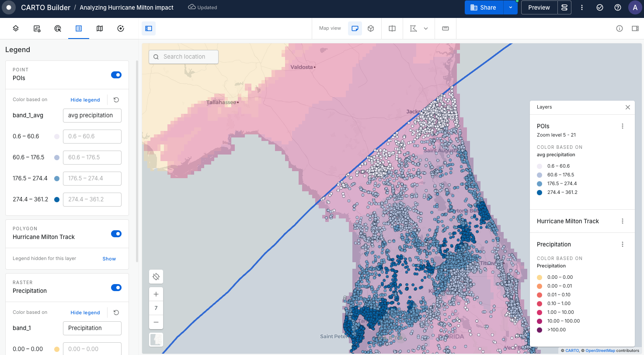644x355 pixels.
Task: Click the Search location input field
Action: click(x=184, y=57)
